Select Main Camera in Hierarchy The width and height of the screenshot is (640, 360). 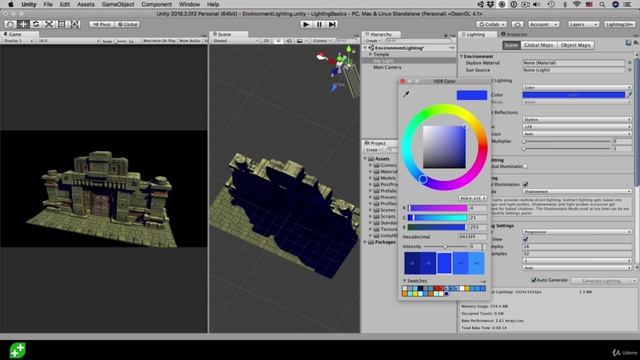387,67
